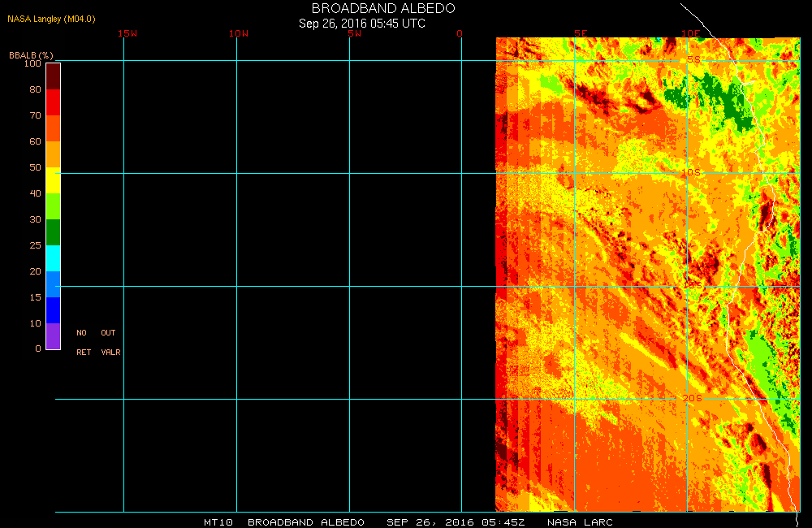812x528 pixels.
Task: Click the BROADBAND ALBEDO title text
Action: 383,8
